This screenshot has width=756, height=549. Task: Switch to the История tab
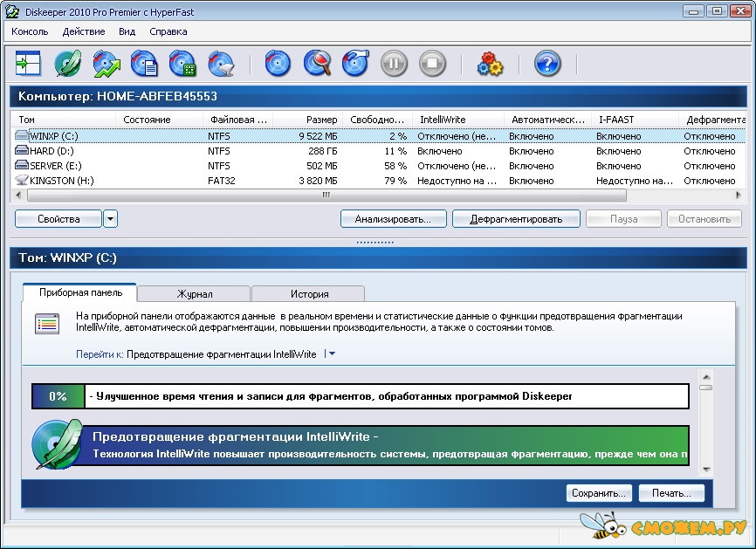(x=309, y=293)
